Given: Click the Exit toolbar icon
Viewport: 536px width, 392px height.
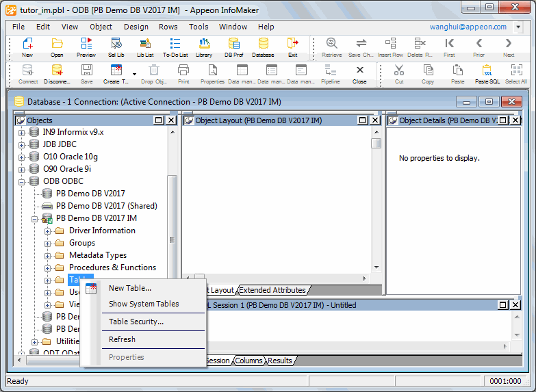Looking at the screenshot, I should pyautogui.click(x=292, y=47).
